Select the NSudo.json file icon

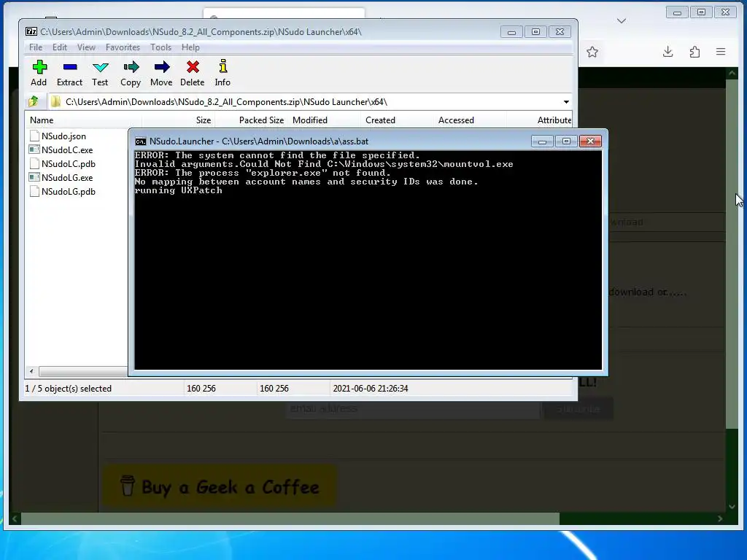point(34,136)
